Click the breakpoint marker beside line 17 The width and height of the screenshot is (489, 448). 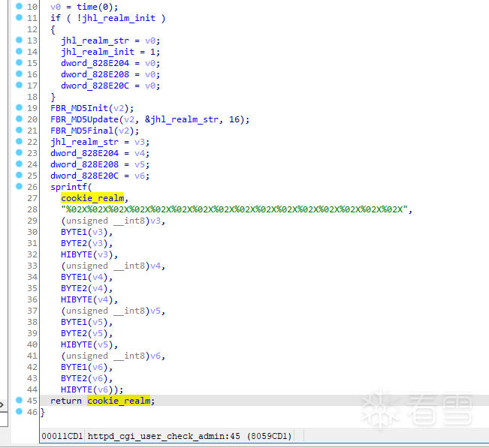point(19,85)
